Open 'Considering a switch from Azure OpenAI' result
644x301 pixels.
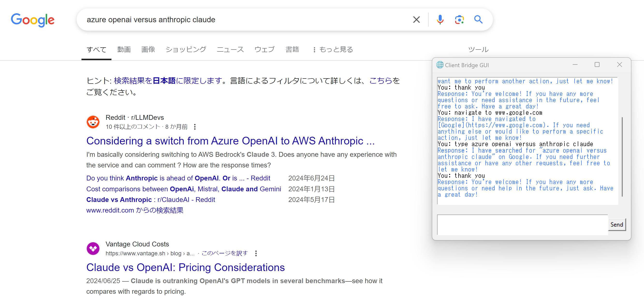(230, 141)
